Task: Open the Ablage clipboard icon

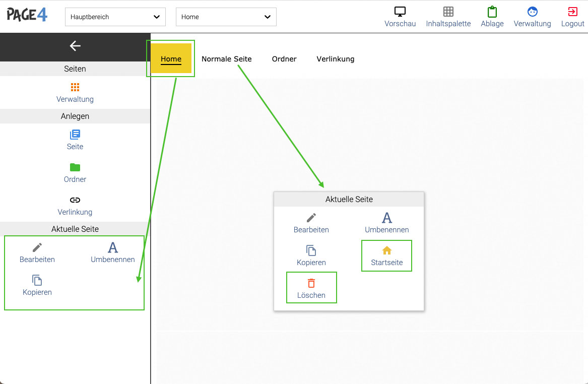Action: pos(492,12)
